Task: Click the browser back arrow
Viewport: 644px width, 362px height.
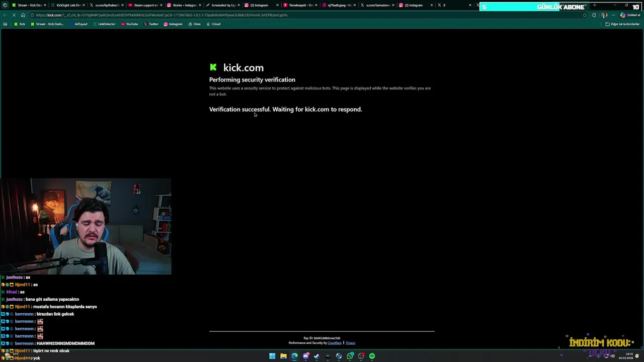Action: click(5, 15)
